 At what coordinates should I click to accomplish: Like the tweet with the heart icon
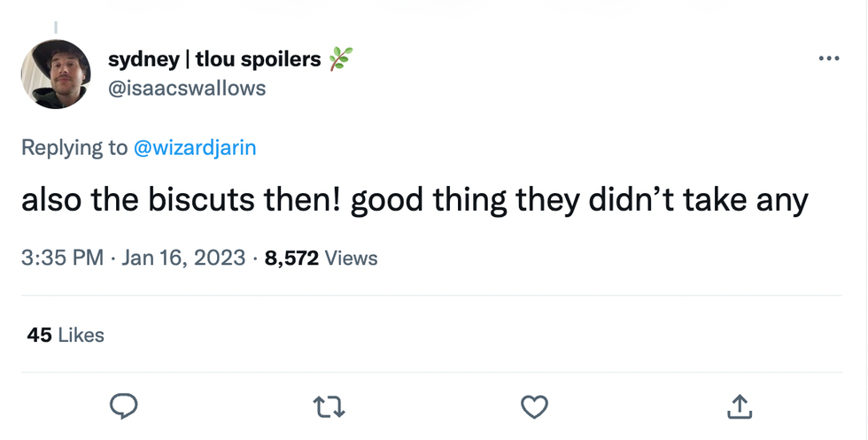click(x=534, y=406)
